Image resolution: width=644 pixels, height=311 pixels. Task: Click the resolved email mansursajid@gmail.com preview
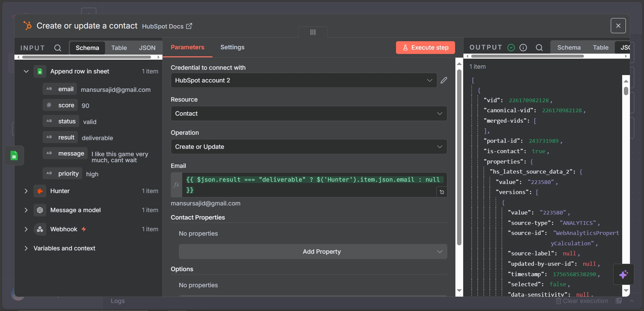coord(205,203)
